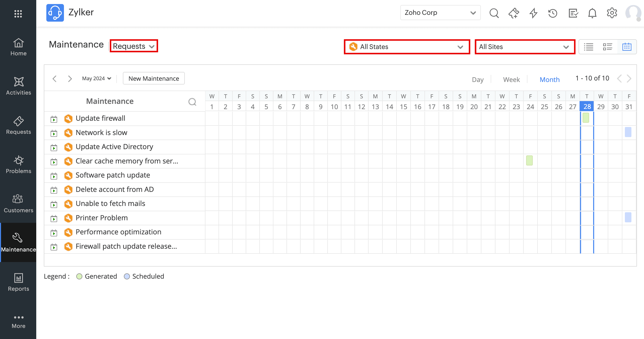
Task: Open the settings gear icon
Action: [x=612, y=13]
